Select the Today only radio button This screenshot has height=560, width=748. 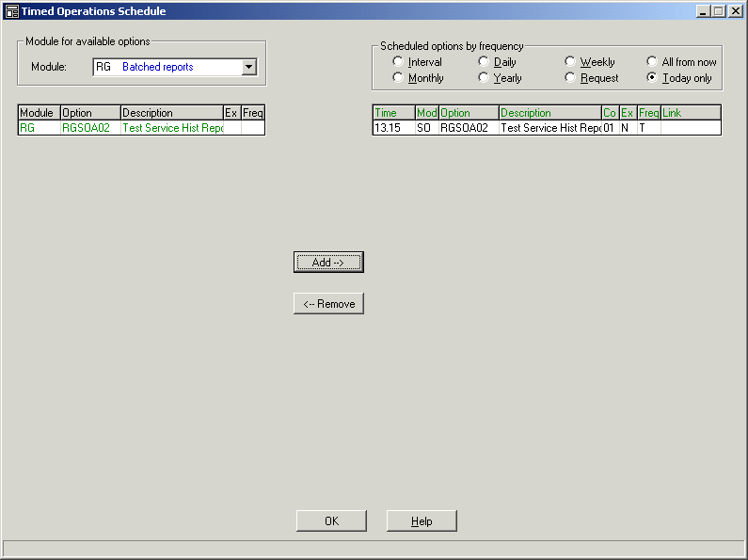point(653,78)
